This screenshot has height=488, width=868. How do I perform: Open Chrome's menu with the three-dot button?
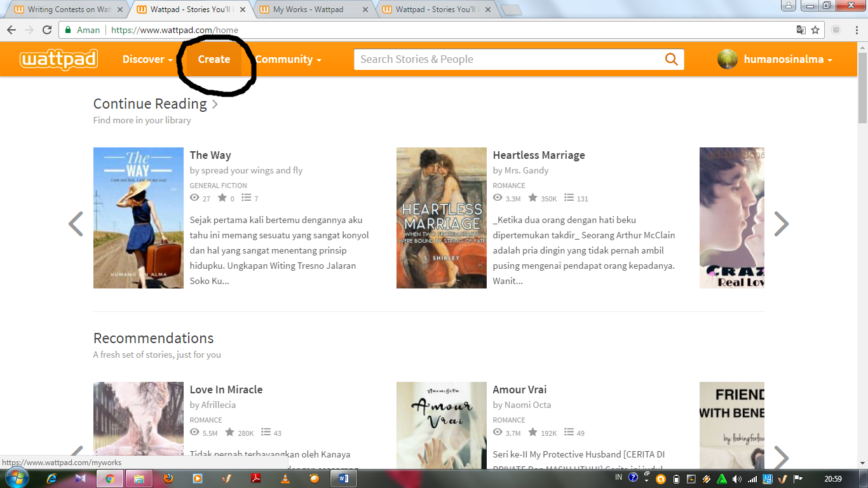click(x=856, y=30)
